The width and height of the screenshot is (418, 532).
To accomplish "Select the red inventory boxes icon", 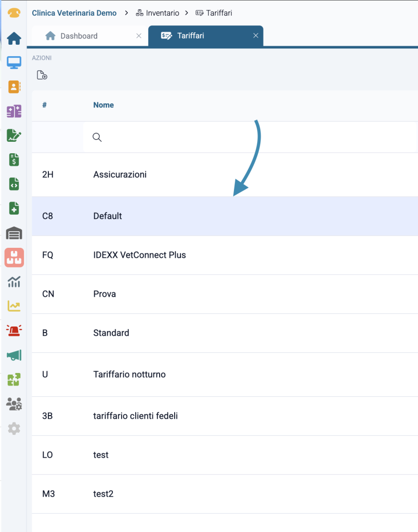I will pos(14,258).
